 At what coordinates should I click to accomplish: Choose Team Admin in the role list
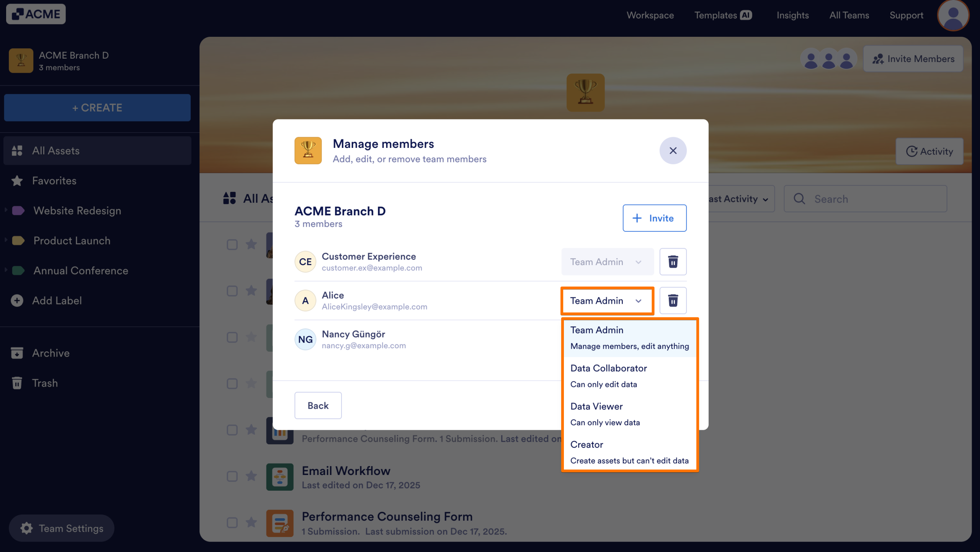(629, 338)
